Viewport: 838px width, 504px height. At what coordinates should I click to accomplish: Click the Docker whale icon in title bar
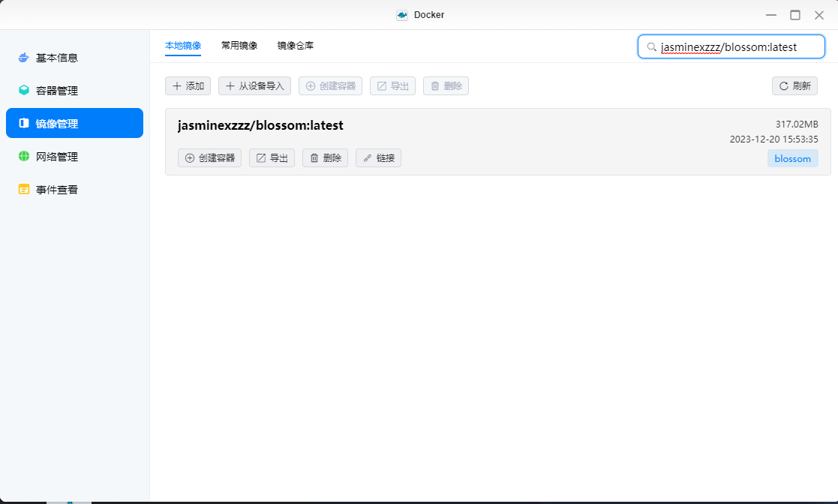point(402,15)
